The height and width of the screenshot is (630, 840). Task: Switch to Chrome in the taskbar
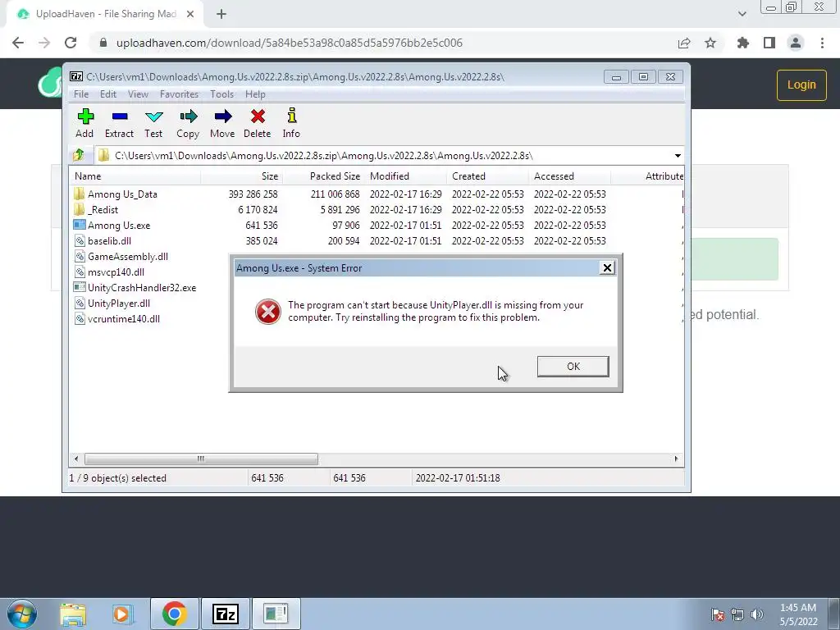point(174,614)
